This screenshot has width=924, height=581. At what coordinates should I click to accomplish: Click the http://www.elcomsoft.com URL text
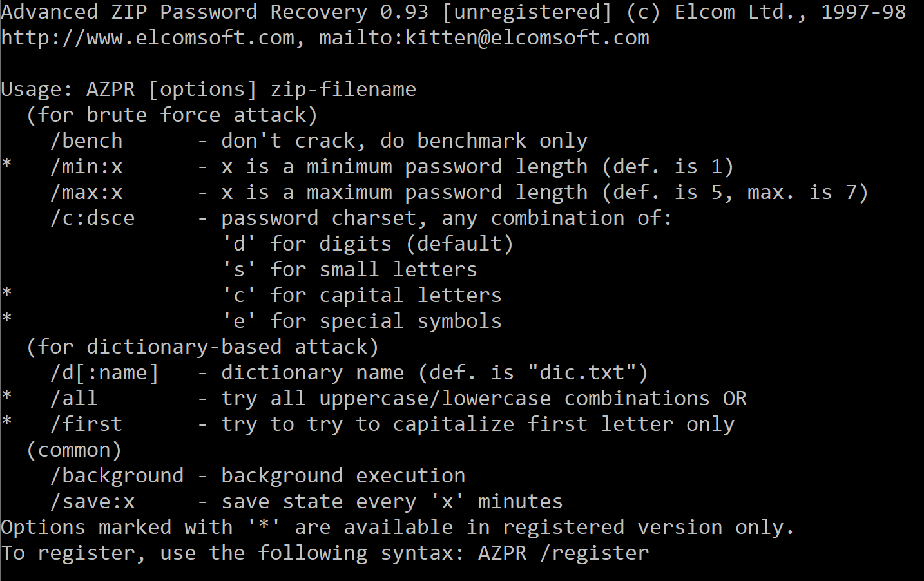(x=148, y=38)
